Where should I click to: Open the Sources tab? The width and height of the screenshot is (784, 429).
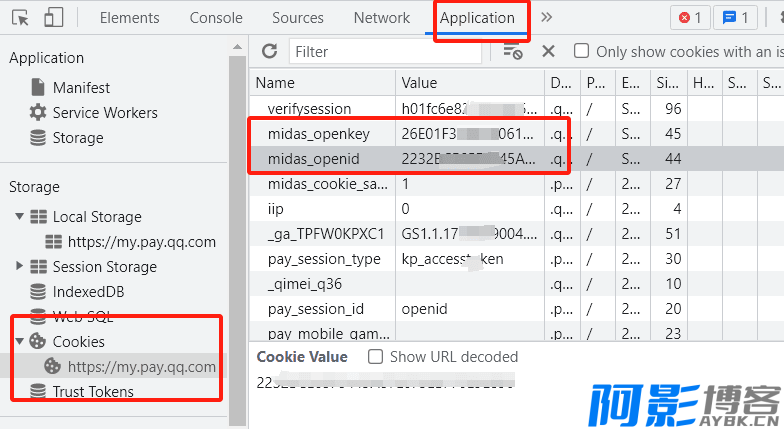coord(298,18)
